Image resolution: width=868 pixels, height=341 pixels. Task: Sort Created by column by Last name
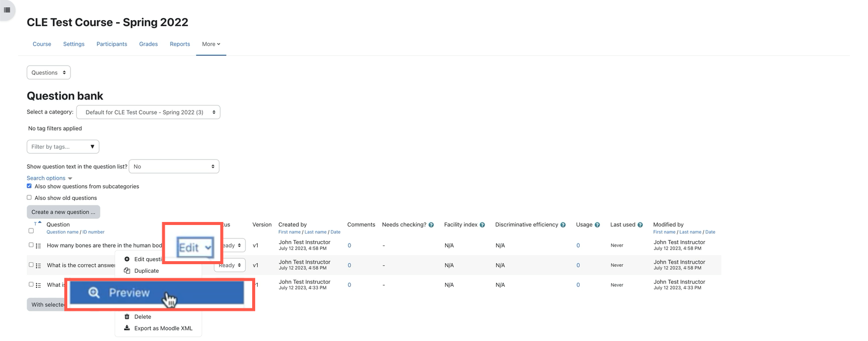tap(315, 232)
